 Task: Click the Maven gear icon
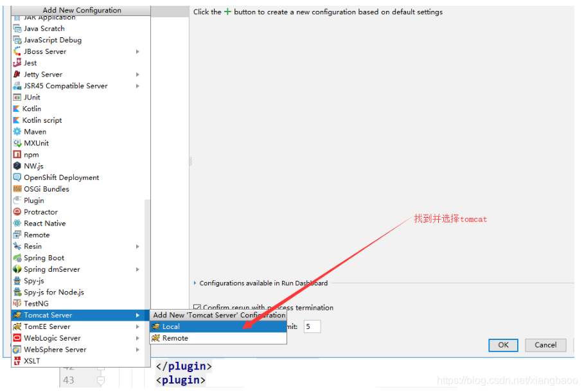(x=17, y=132)
